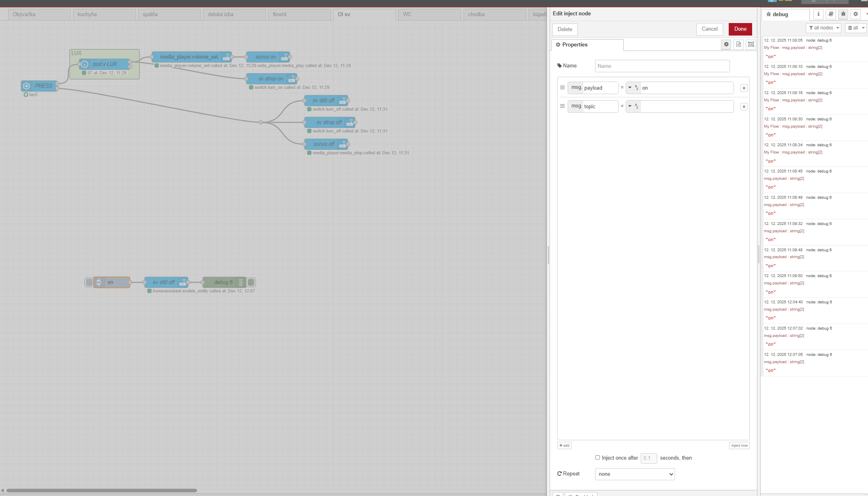Click into the Name input field

point(662,66)
